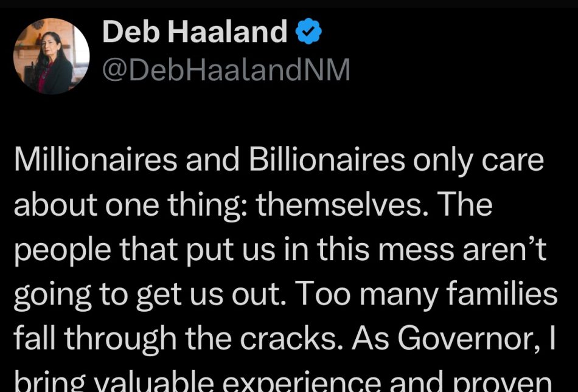Open Deb Haaland's profile picture
This screenshot has width=578, height=392.
52,56
